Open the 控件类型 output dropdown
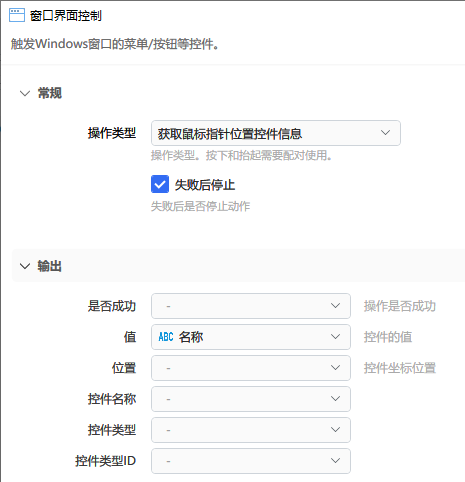 coord(251,430)
